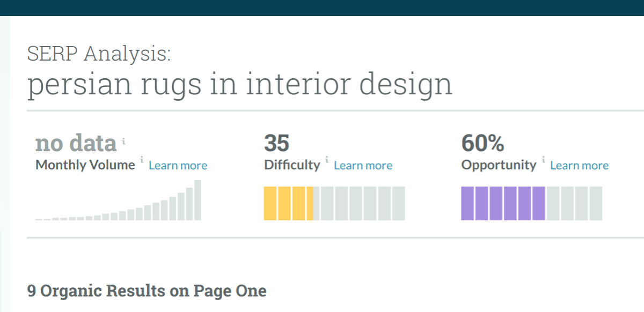The height and width of the screenshot is (312, 644).
Task: Click the info icon beside "no data"
Action: coord(123,141)
